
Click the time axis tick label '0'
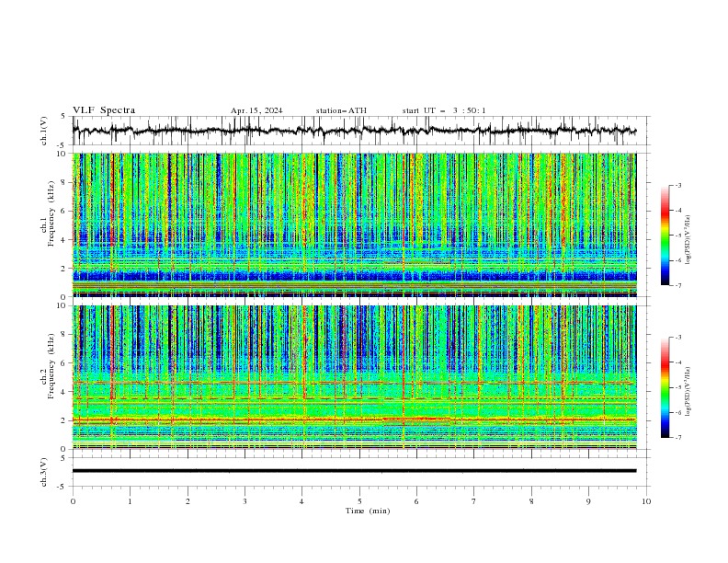coord(73,501)
